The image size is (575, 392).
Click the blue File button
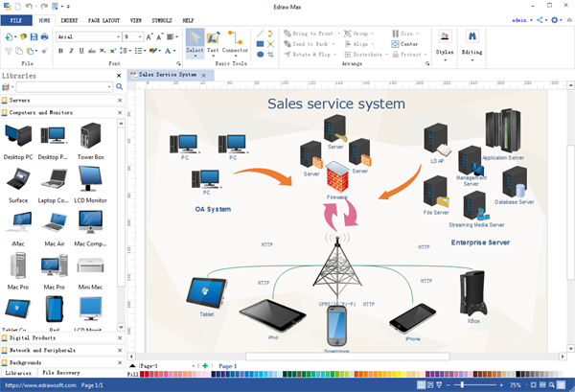click(x=16, y=19)
